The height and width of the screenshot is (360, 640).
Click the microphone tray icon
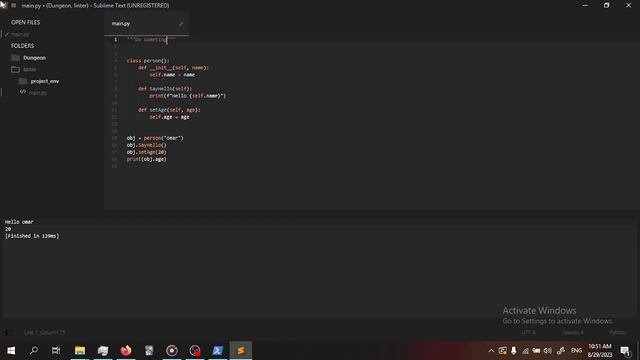(x=514, y=351)
